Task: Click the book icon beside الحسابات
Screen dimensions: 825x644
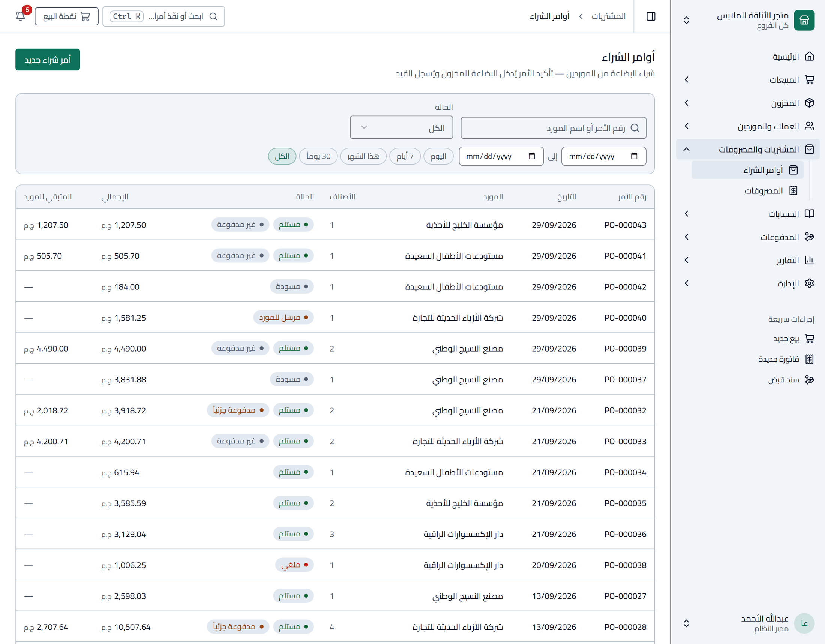Action: 809,214
